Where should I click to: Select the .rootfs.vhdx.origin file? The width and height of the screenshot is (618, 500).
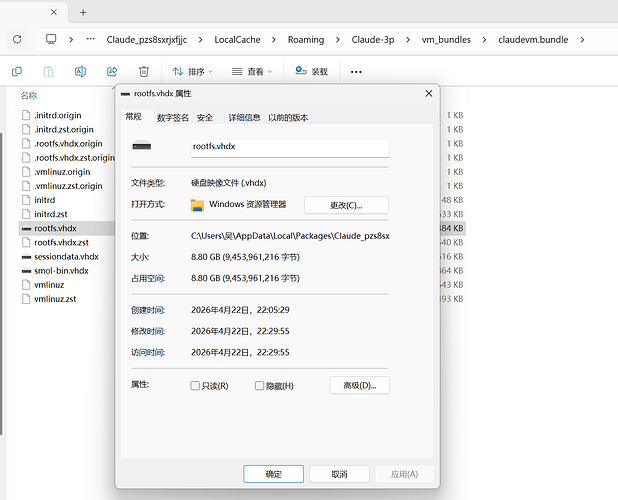tap(68, 144)
